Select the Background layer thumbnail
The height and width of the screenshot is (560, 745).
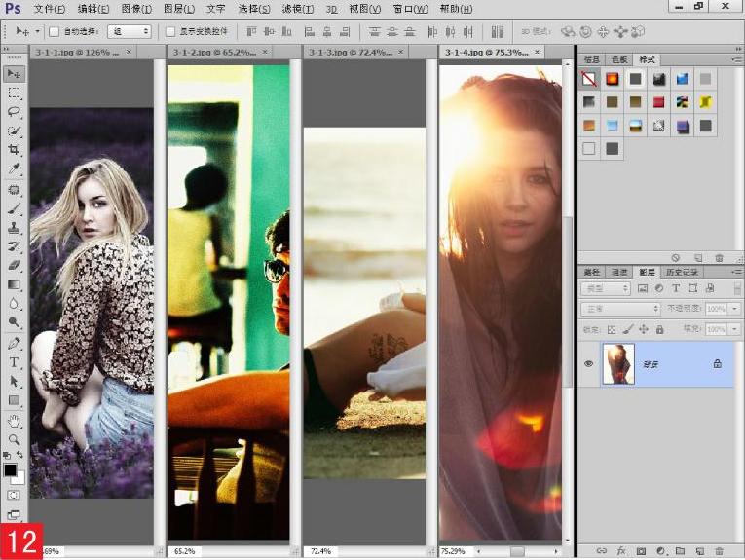pos(618,364)
